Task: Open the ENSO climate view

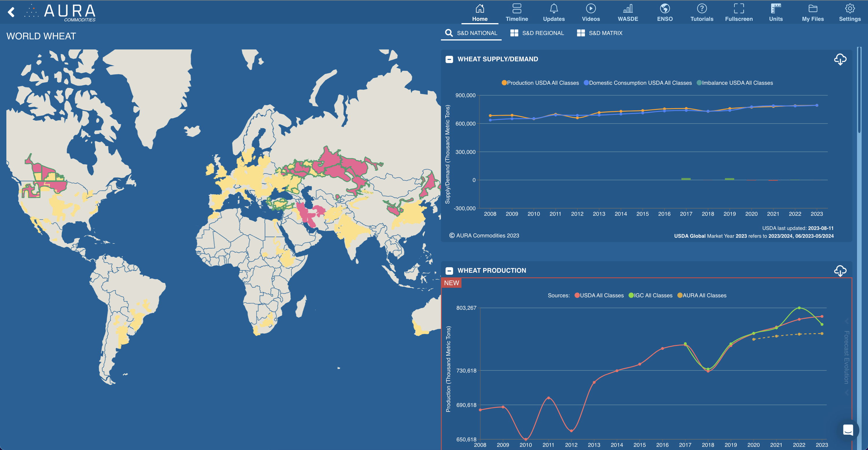Action: coord(664,12)
